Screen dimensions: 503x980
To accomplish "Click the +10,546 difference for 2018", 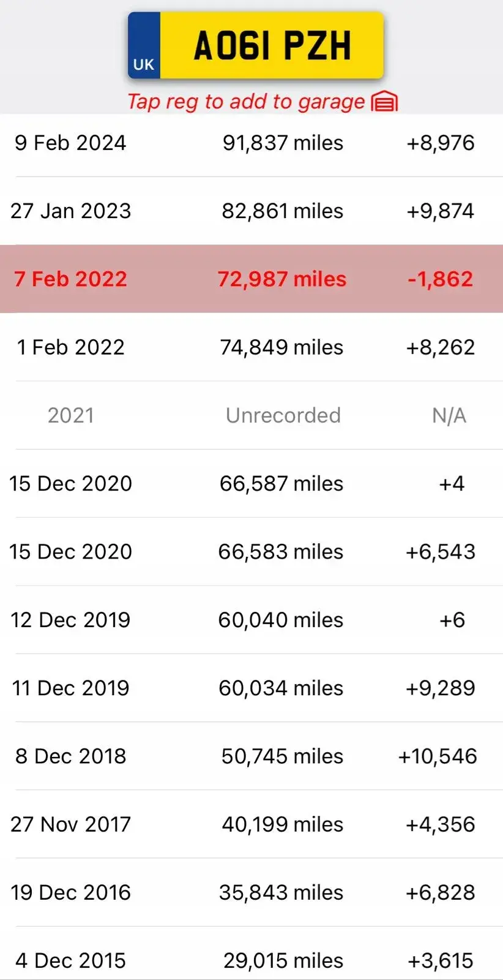I will (438, 756).
